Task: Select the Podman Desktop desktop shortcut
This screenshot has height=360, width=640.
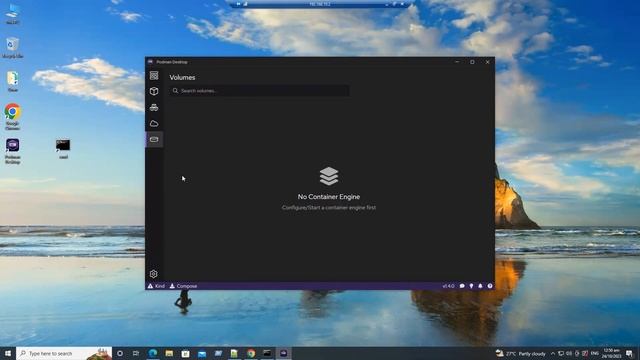Action: tap(13, 151)
